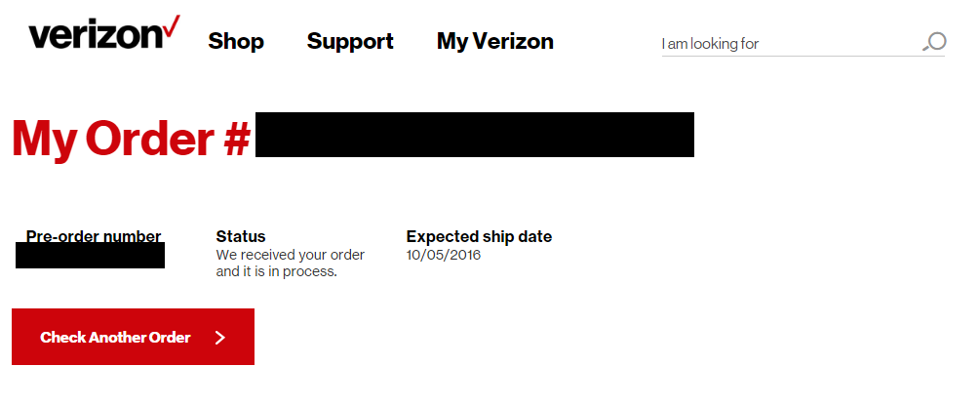
Task: Click the 10/05/2016 ship date
Action: (x=443, y=255)
